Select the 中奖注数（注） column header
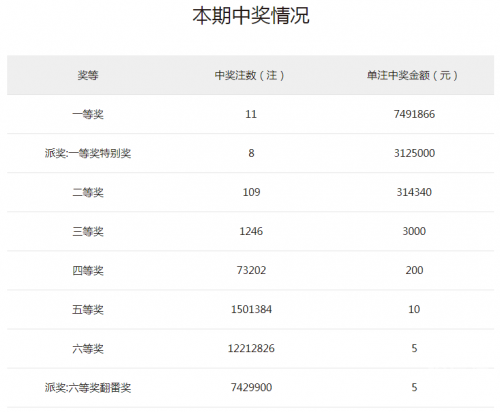This screenshot has width=500, height=412. (250, 75)
